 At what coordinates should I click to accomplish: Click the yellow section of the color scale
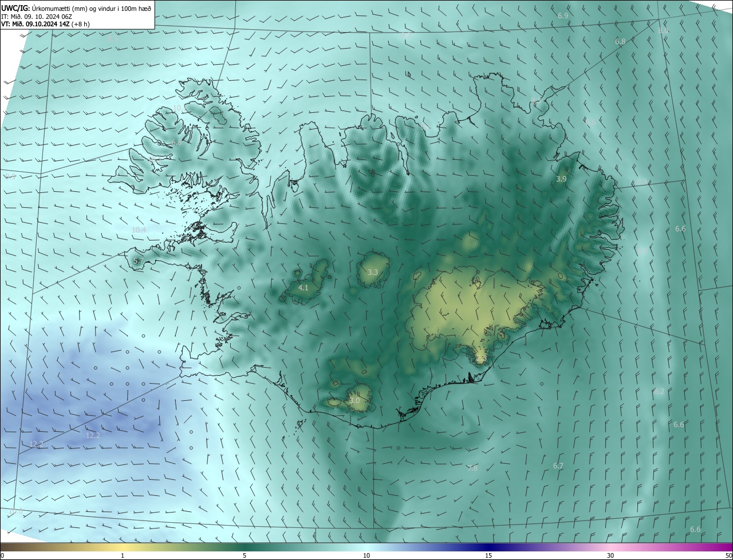[x=123, y=547]
